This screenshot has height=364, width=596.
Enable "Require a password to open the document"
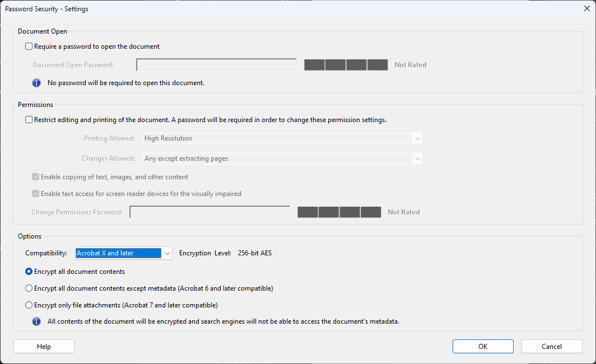29,46
